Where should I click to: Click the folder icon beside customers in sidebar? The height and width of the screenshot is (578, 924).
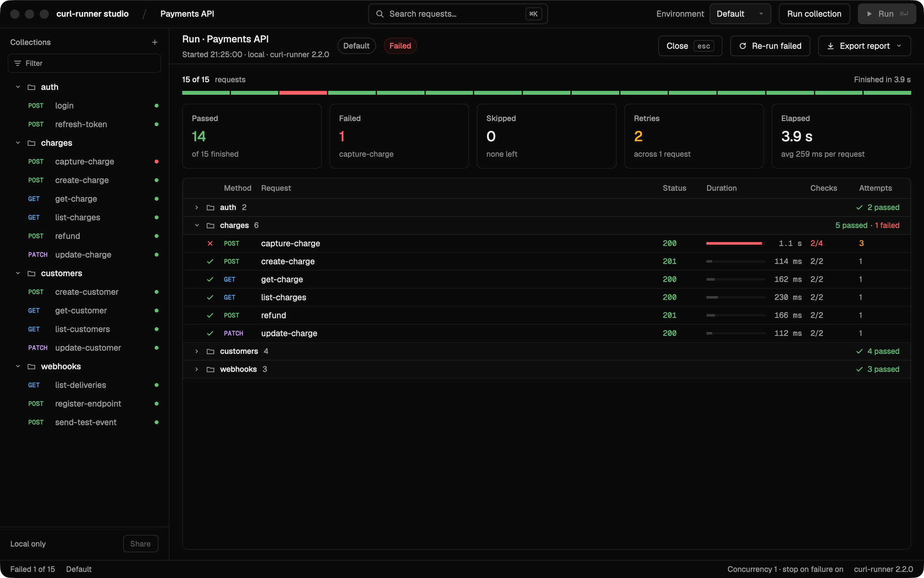point(32,274)
